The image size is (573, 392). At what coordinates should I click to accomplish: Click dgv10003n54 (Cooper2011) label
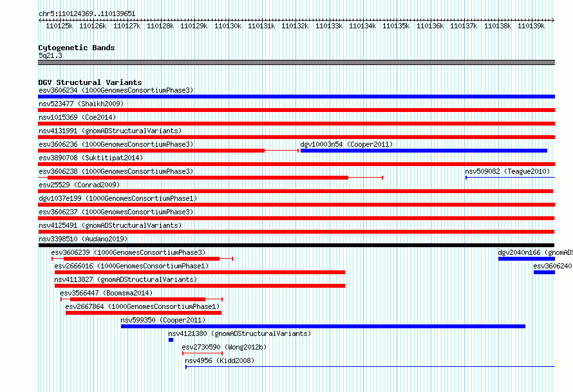[346, 144]
